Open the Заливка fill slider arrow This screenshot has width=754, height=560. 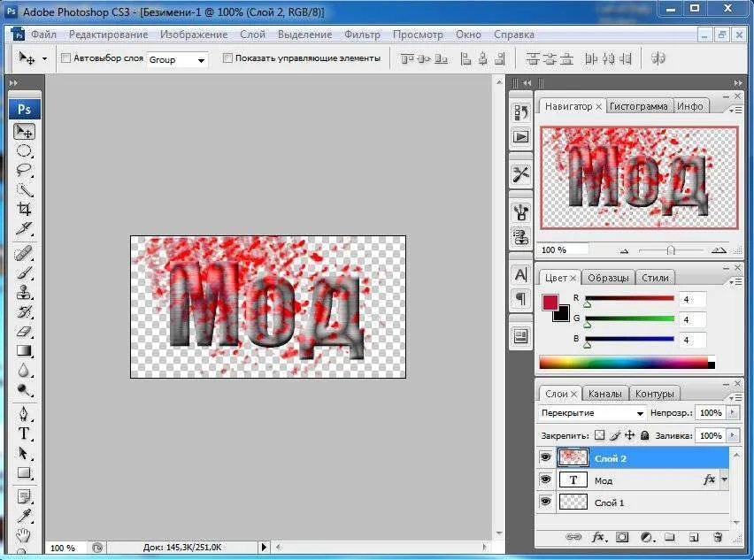click(x=733, y=435)
